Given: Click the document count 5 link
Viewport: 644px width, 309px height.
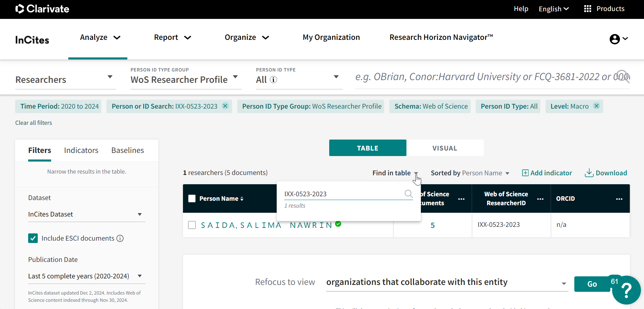Looking at the screenshot, I should [x=433, y=225].
